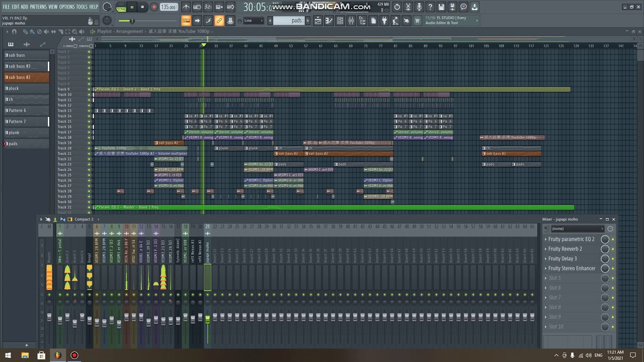The image size is (644, 362).
Task: Open mixer options menu arrow
Action: [x=41, y=219]
